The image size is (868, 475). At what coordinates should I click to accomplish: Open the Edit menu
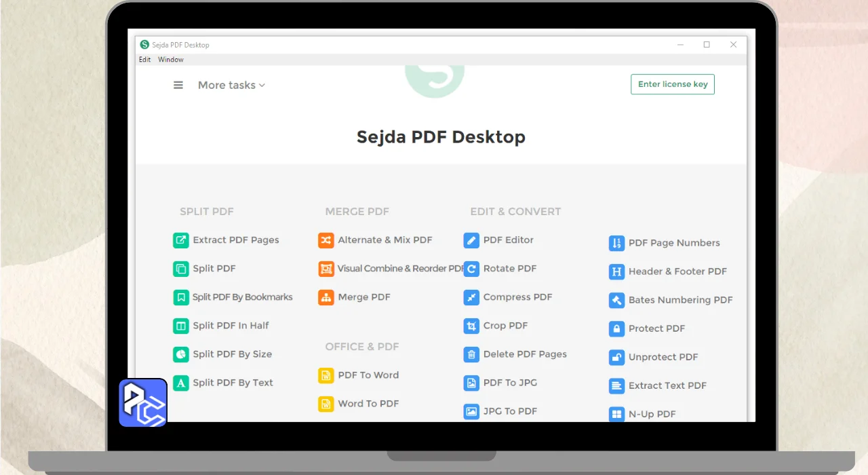145,60
